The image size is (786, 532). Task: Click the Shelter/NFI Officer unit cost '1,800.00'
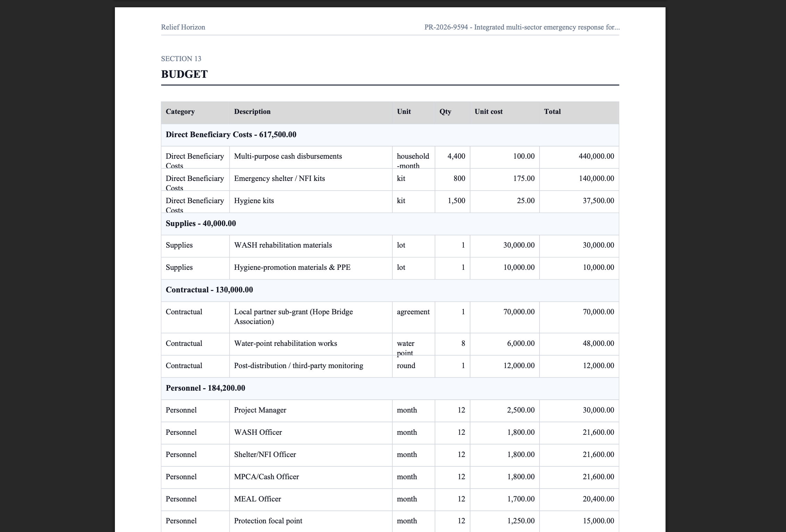[x=521, y=455]
